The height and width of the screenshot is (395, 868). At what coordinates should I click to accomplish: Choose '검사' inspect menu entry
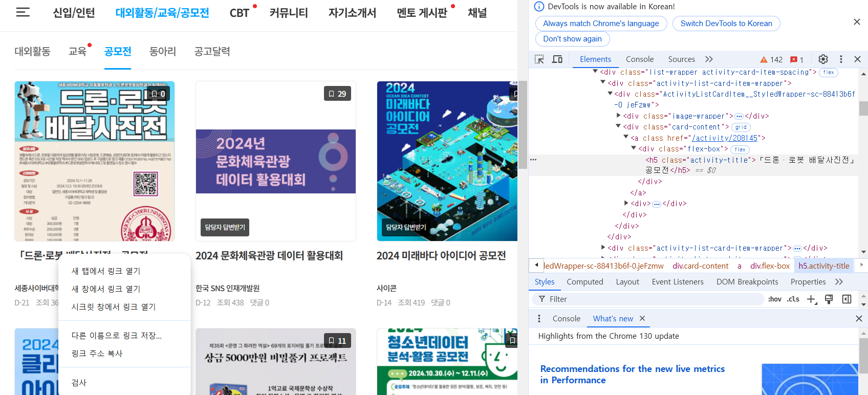tap(124, 383)
